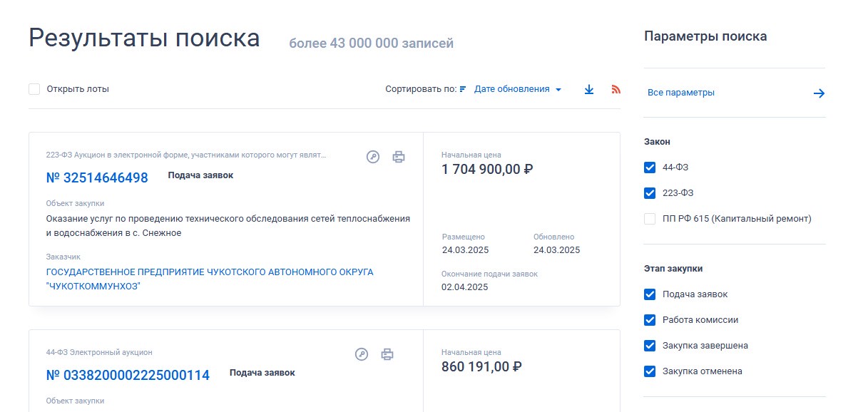The width and height of the screenshot is (868, 412).
Task: Open procurement № 32514646498
Action: click(97, 177)
